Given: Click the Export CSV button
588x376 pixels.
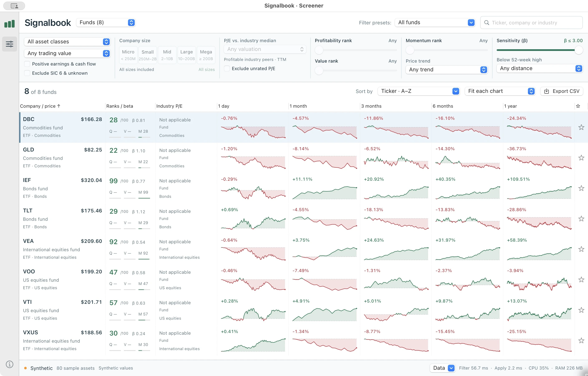Looking at the screenshot, I should (562, 91).
